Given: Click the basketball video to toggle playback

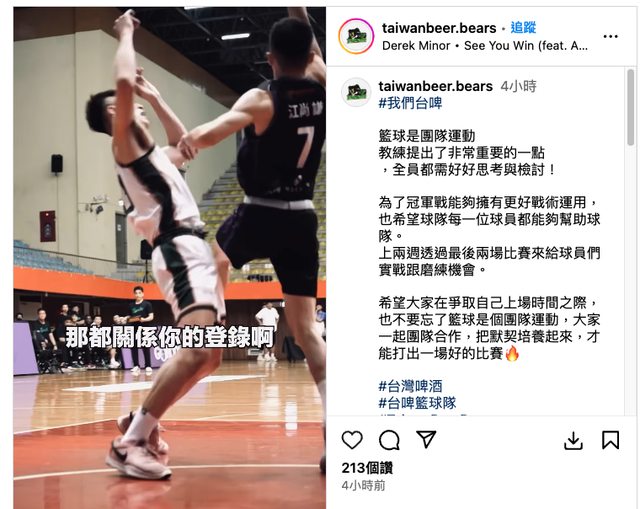Looking at the screenshot, I should tap(169, 257).
